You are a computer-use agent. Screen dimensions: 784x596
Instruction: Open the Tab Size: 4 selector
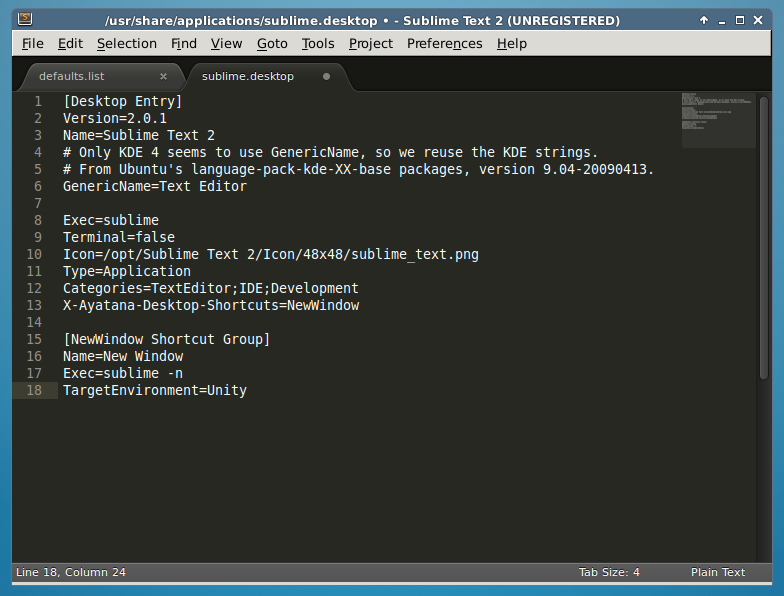click(x=609, y=572)
